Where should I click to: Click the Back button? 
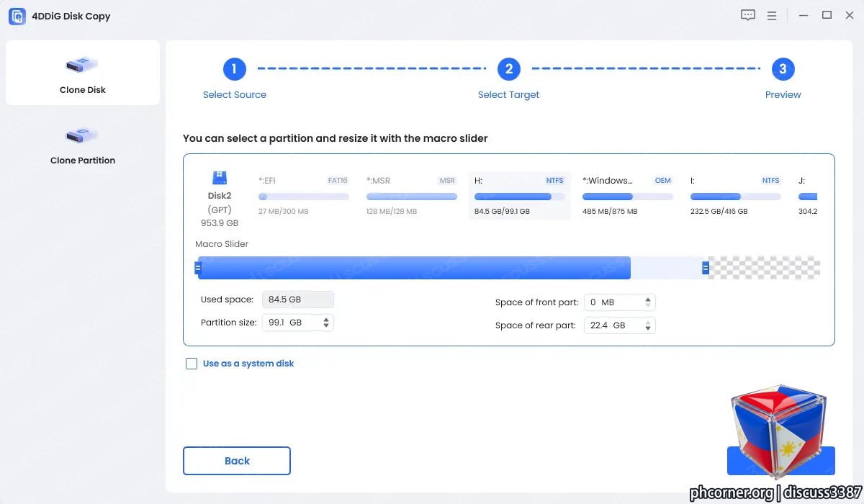click(237, 461)
